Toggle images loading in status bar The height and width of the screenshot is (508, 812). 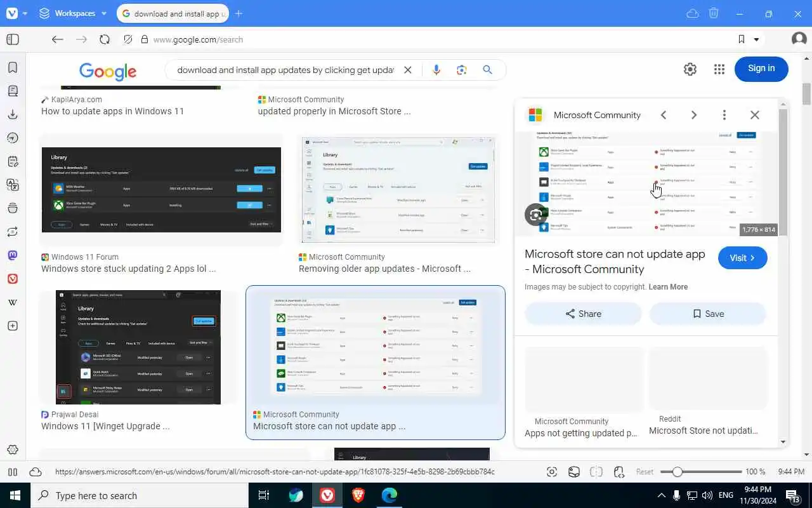pos(574,472)
